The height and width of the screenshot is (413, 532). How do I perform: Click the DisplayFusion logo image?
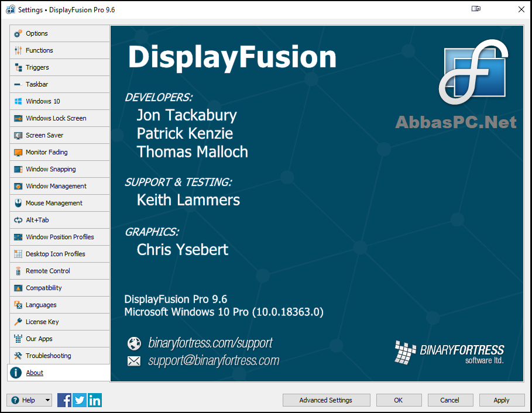(x=473, y=72)
